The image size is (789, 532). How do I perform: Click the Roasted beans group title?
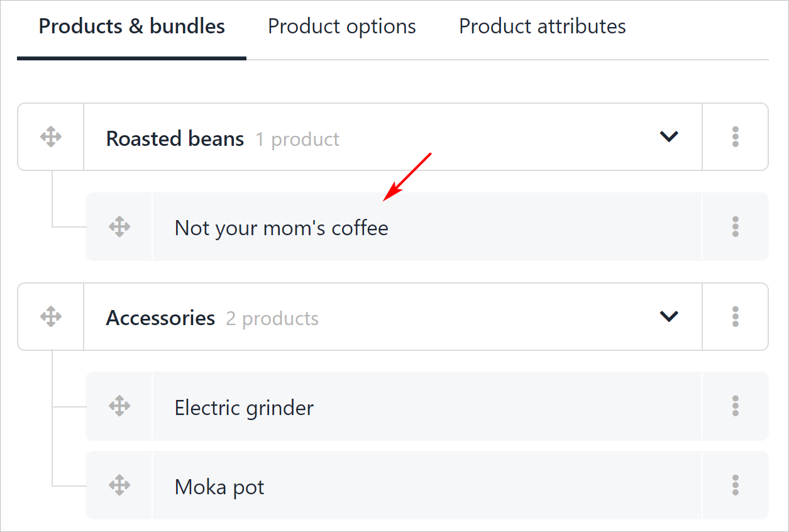pos(175,138)
